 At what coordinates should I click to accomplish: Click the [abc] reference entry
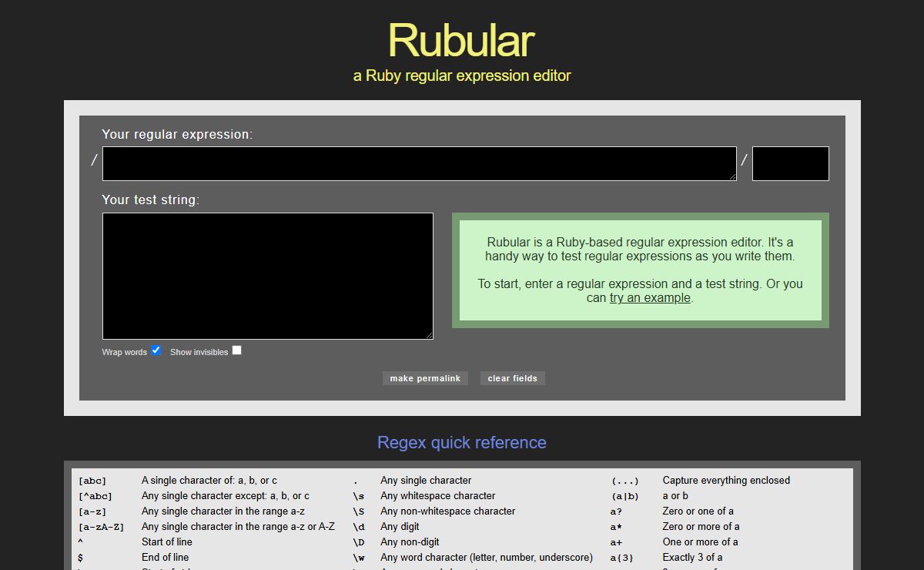click(x=92, y=481)
